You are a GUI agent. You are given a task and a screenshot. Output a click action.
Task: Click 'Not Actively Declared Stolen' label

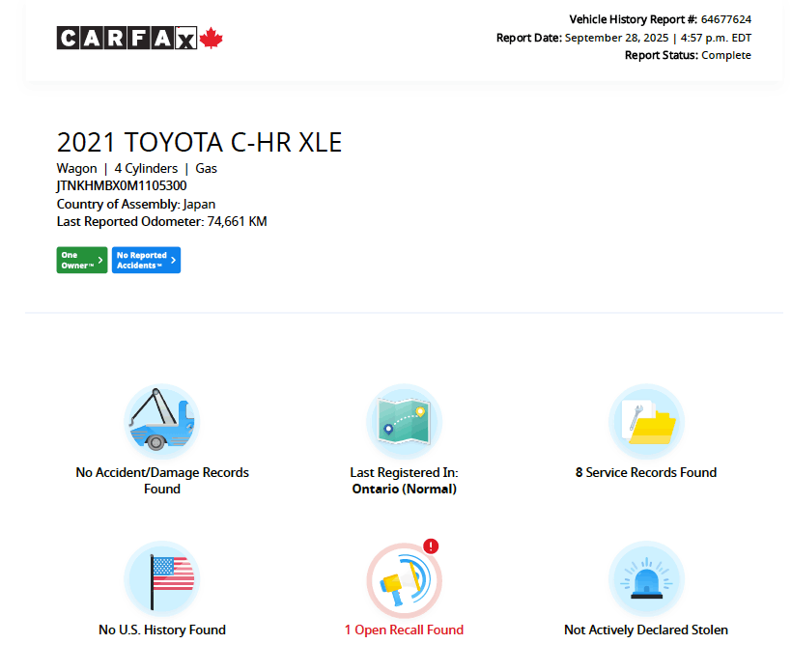(646, 630)
